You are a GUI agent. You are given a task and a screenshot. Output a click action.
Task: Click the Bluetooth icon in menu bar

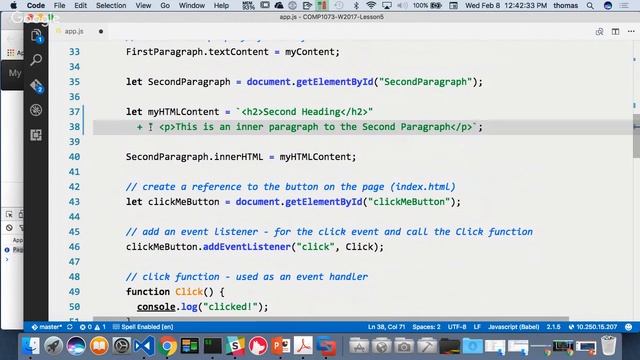point(356,5)
